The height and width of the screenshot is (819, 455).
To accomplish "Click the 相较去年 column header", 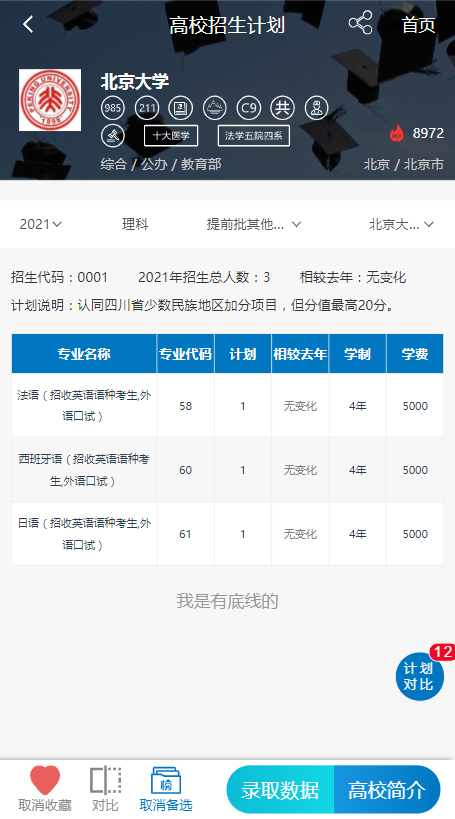I will 300,354.
